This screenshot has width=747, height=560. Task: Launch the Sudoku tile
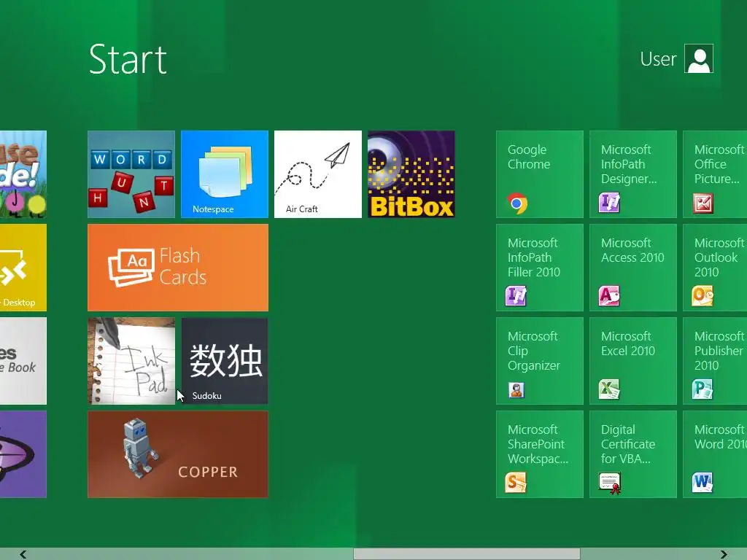[x=225, y=361]
